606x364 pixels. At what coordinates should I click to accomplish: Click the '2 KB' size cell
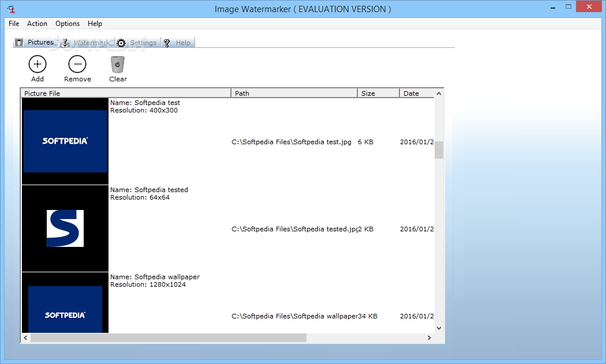tap(365, 229)
